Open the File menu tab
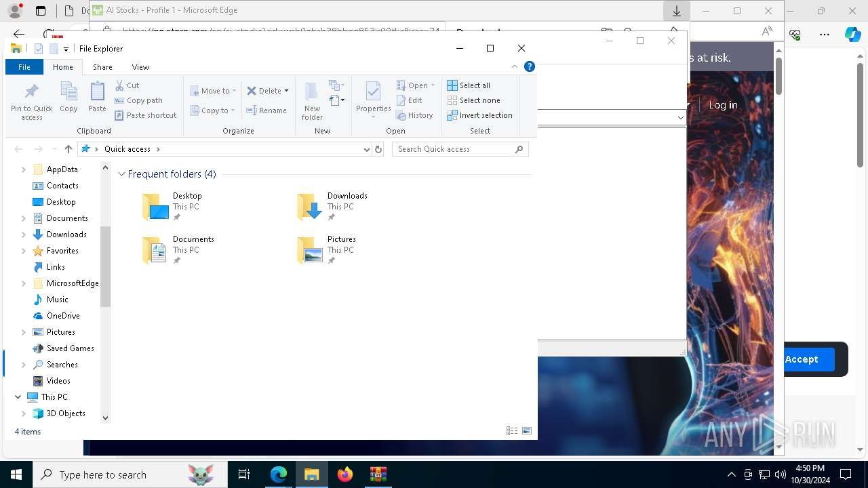 click(24, 67)
